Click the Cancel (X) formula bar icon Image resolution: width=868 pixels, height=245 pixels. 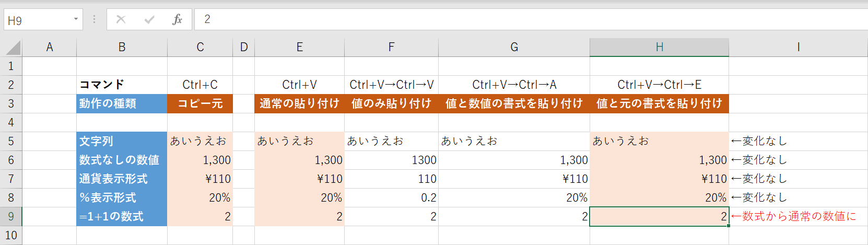(121, 19)
